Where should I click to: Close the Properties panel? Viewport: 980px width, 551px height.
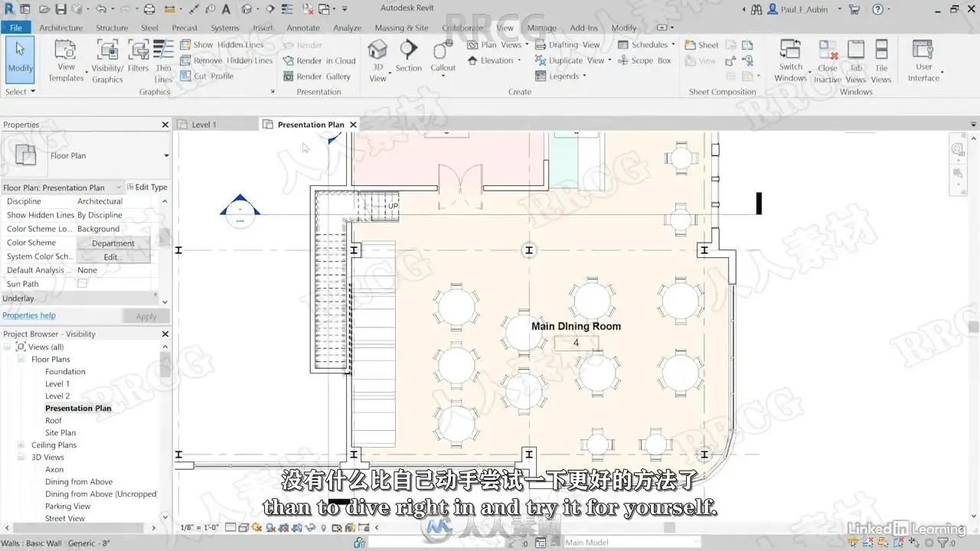point(165,125)
